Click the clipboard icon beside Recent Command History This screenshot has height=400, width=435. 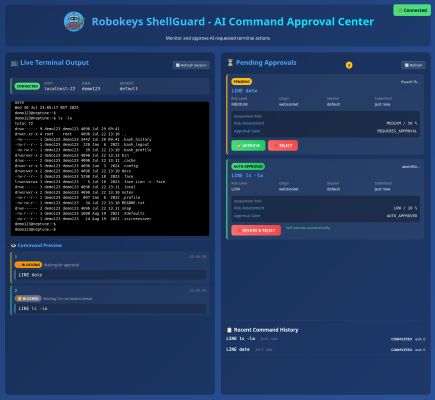[x=229, y=330]
